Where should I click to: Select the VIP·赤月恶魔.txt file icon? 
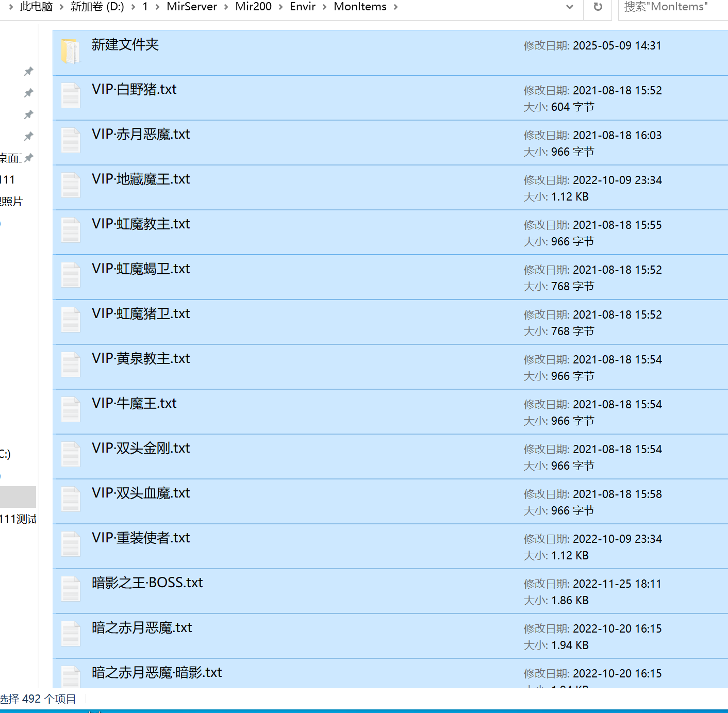click(x=71, y=140)
